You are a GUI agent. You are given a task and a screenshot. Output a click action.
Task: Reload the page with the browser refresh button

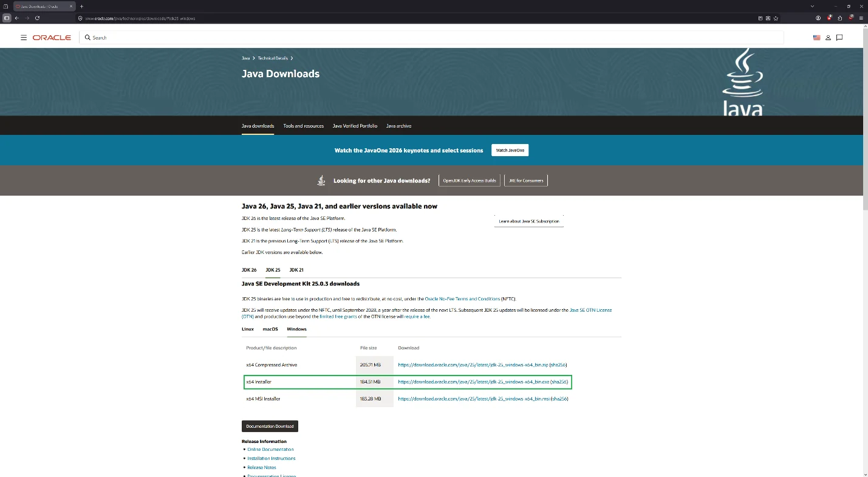tap(37, 18)
